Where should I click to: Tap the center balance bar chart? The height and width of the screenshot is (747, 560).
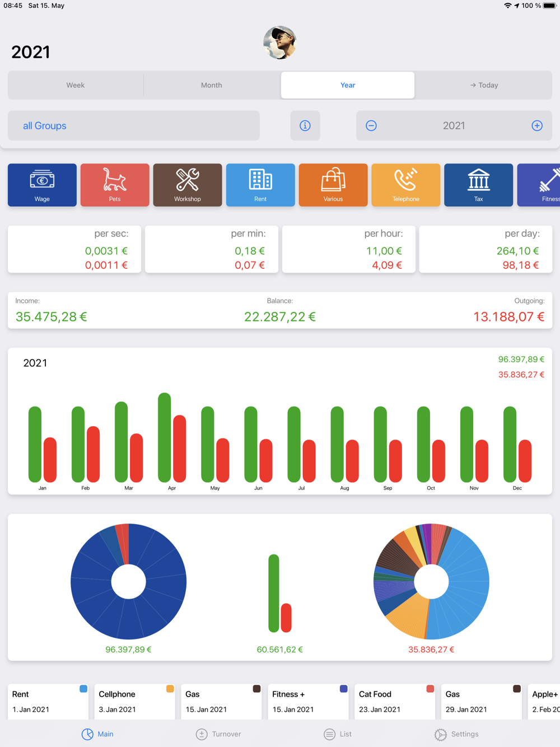[280, 594]
